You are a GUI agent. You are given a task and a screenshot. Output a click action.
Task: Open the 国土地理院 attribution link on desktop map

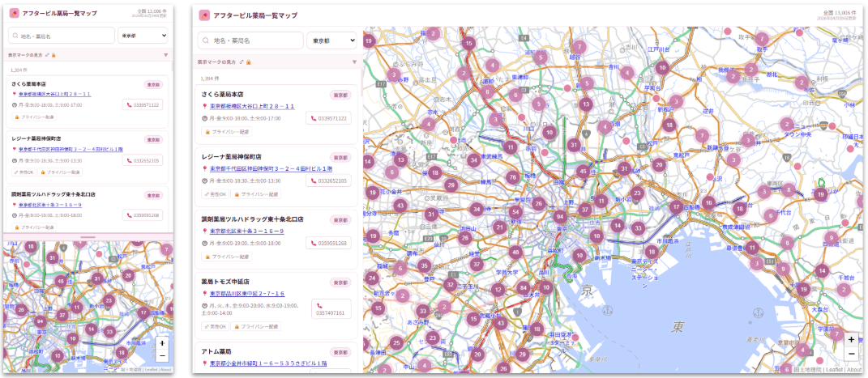click(x=809, y=370)
